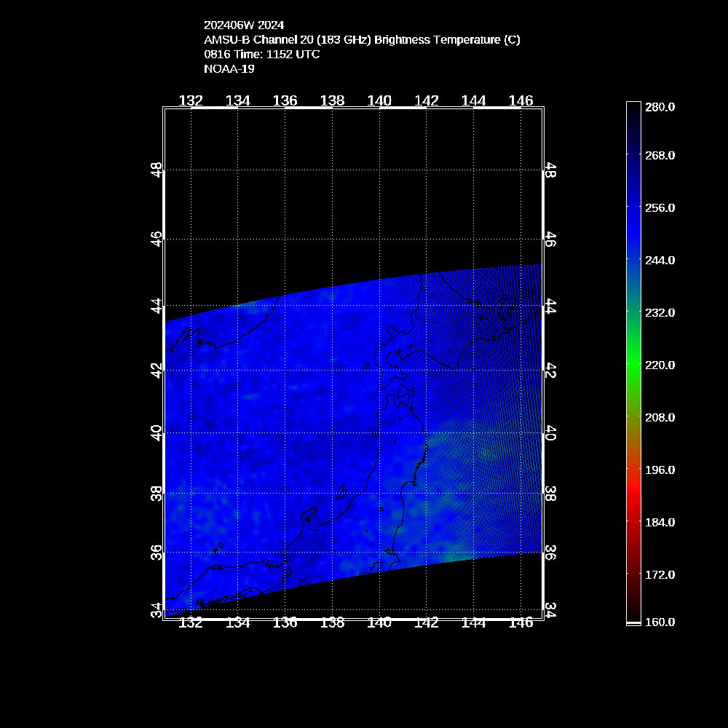Click the AMSU-B Channel 20 title line
728x728 pixels.
click(362, 39)
